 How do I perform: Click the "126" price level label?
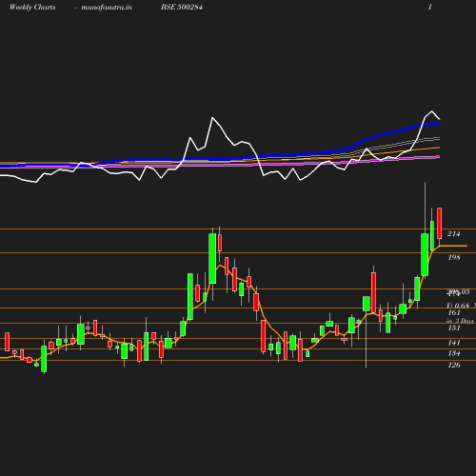pyautogui.click(x=454, y=365)
